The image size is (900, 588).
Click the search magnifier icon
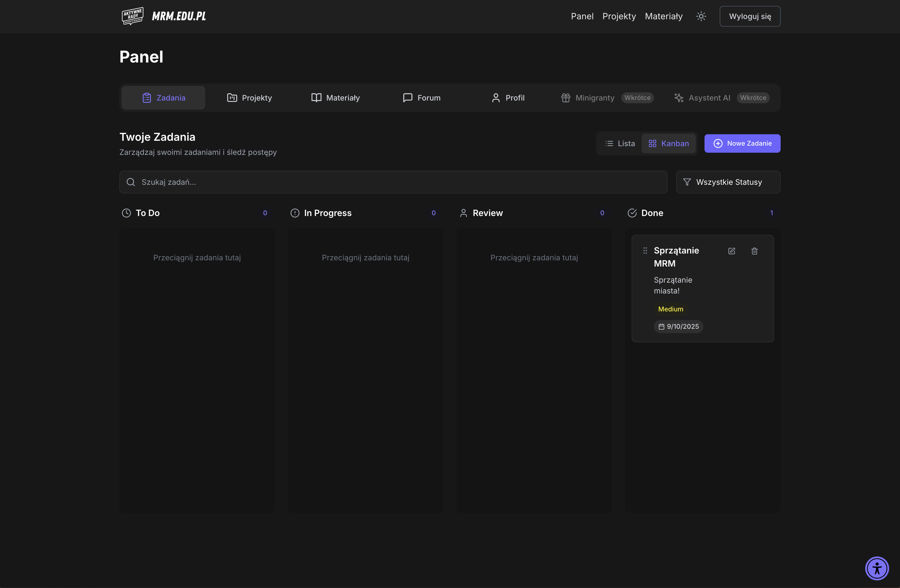point(131,182)
